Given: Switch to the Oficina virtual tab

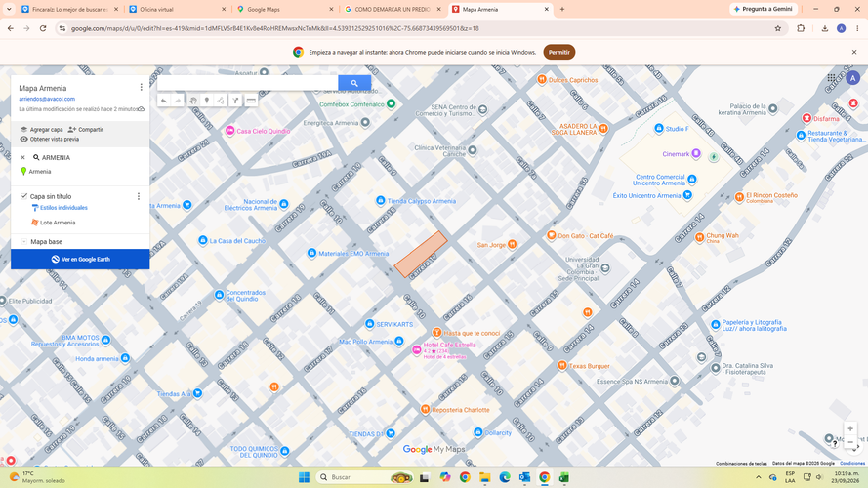Looking at the screenshot, I should (x=177, y=10).
